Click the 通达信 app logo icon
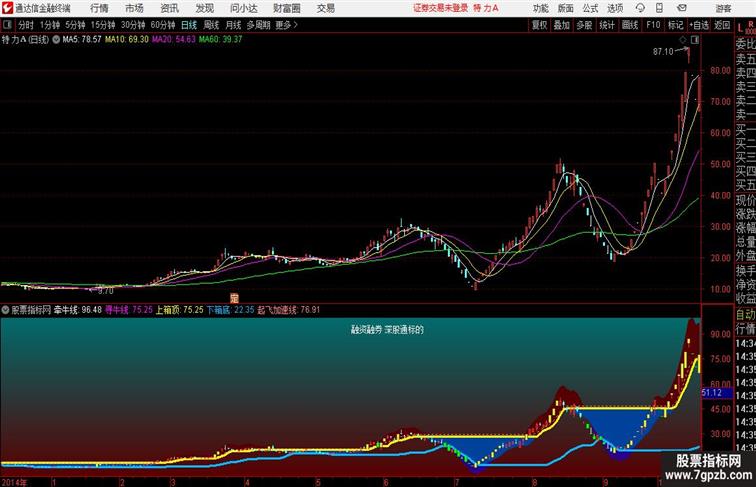 (x=7, y=8)
